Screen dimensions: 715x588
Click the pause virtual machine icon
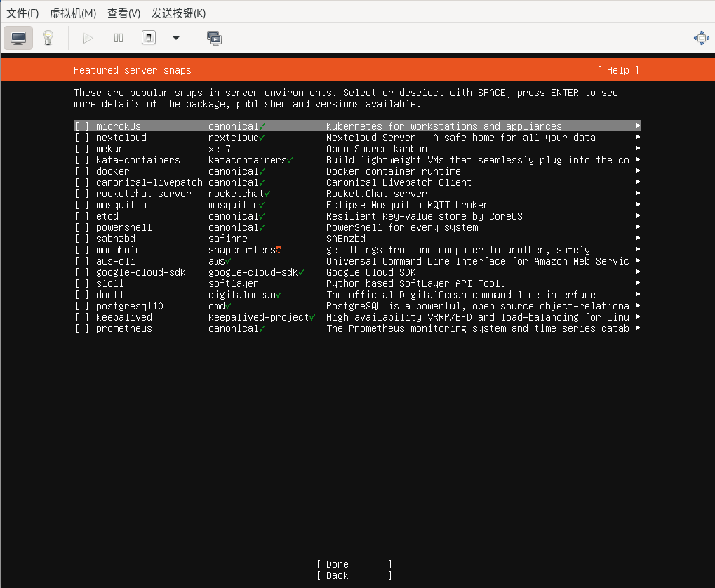[x=119, y=38]
